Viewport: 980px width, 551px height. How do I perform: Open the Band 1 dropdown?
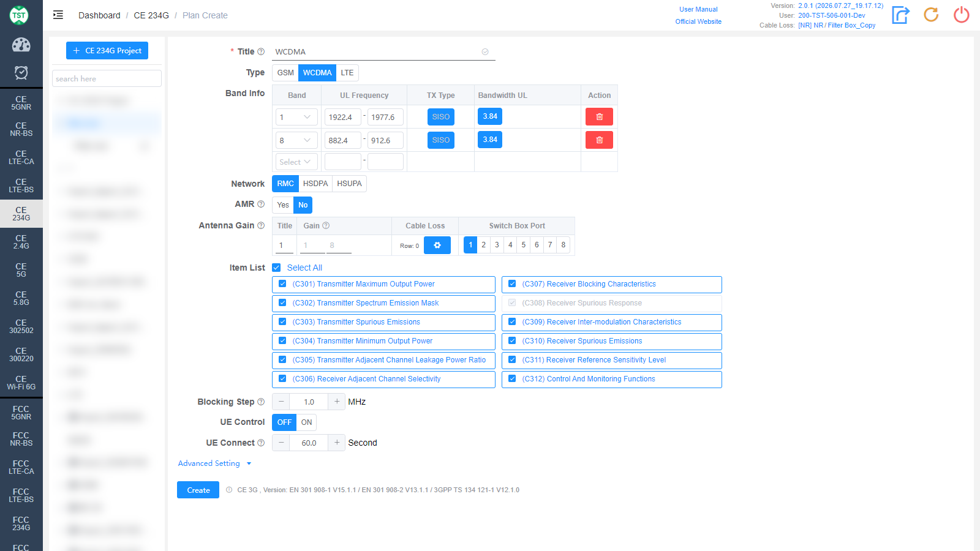[x=296, y=117]
